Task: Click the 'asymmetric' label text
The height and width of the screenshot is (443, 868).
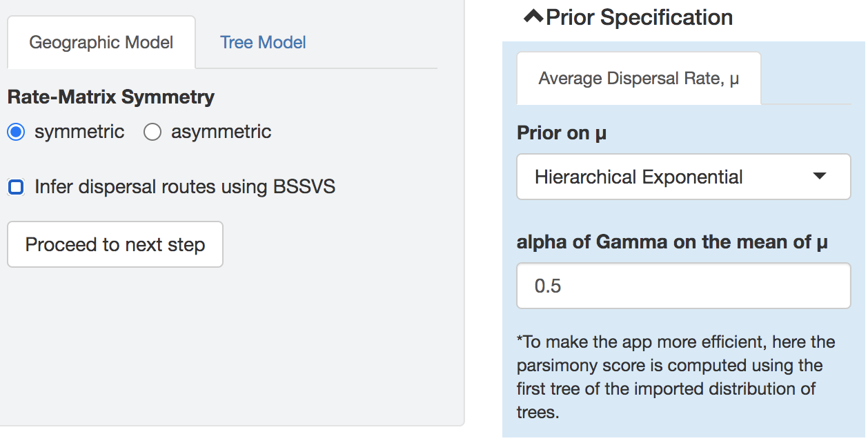Action: pos(221,132)
